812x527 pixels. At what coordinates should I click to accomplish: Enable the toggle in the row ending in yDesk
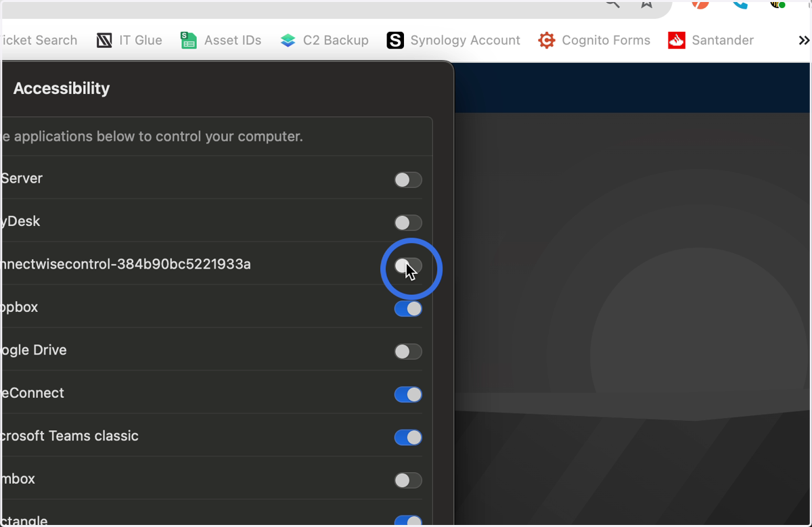tap(408, 223)
